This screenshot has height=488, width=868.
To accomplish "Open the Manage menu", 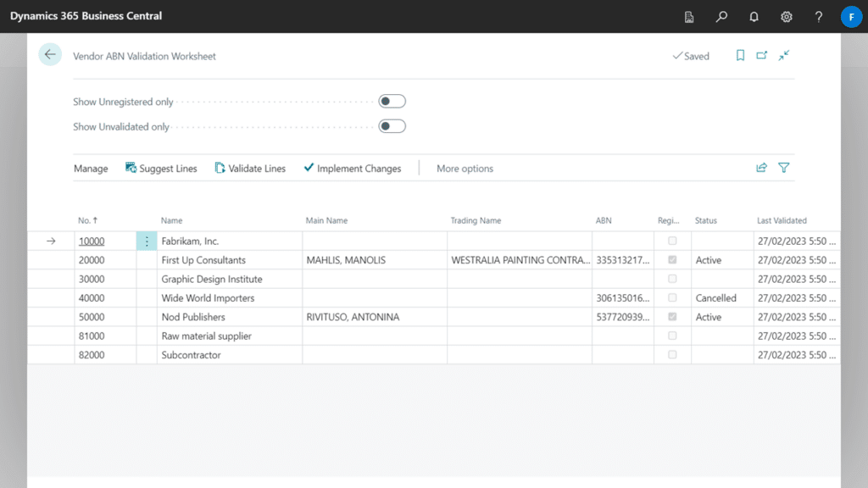I will click(91, 168).
